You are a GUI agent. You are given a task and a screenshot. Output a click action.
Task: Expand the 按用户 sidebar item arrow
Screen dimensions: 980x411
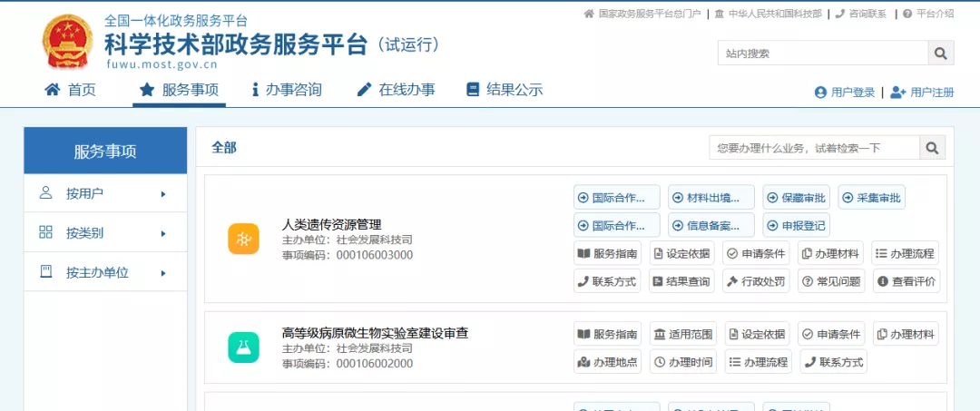pos(163,194)
